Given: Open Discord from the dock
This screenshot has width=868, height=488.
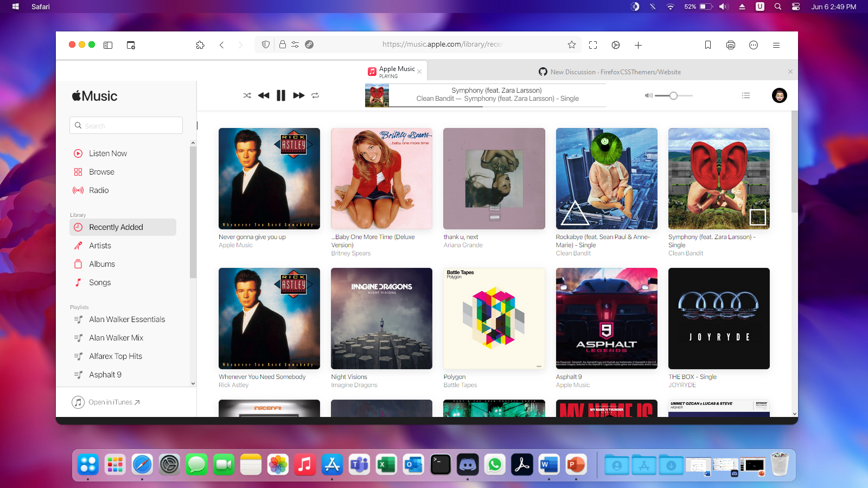Looking at the screenshot, I should coord(468,465).
